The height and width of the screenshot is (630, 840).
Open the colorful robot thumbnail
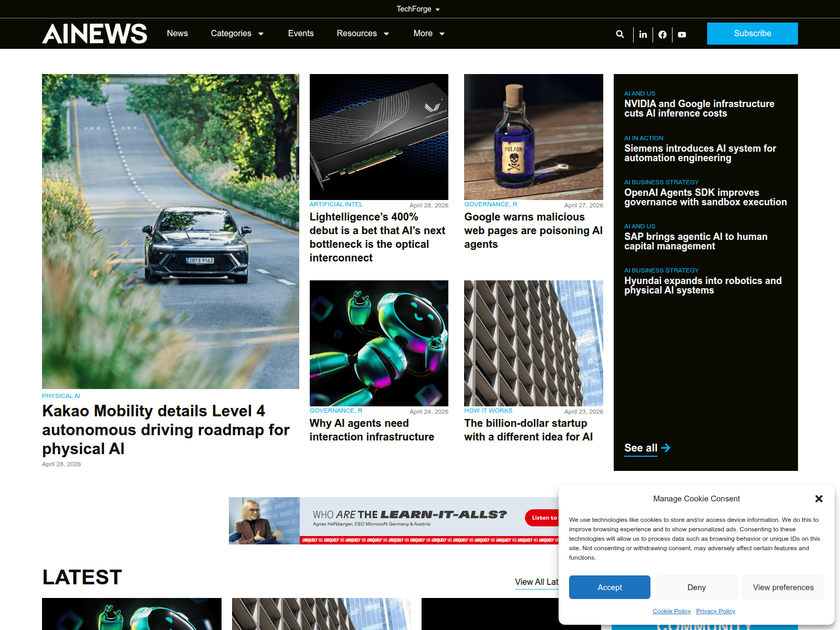pos(379,343)
